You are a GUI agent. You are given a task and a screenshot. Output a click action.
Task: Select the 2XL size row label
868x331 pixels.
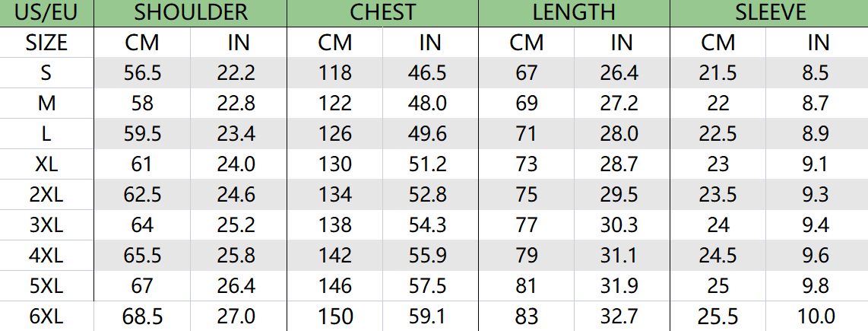coord(46,195)
